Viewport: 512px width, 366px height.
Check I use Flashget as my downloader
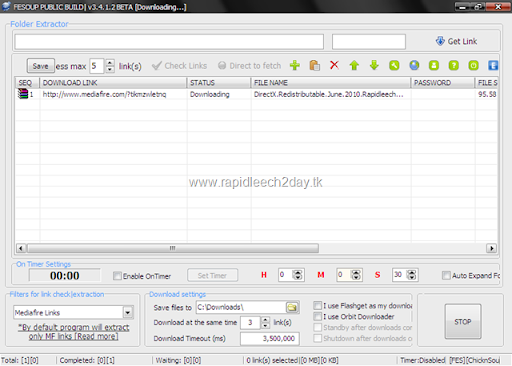point(318,305)
